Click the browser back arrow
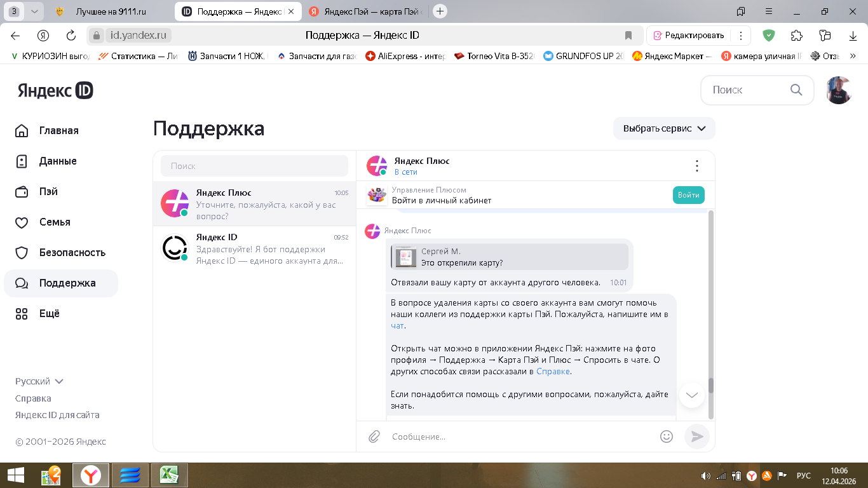Viewport: 868px width, 488px height. click(x=15, y=36)
